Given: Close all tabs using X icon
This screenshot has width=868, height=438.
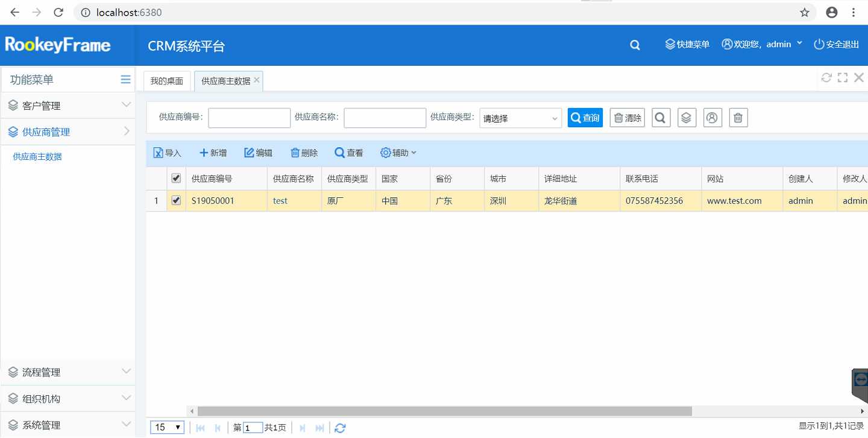Looking at the screenshot, I should point(859,77).
